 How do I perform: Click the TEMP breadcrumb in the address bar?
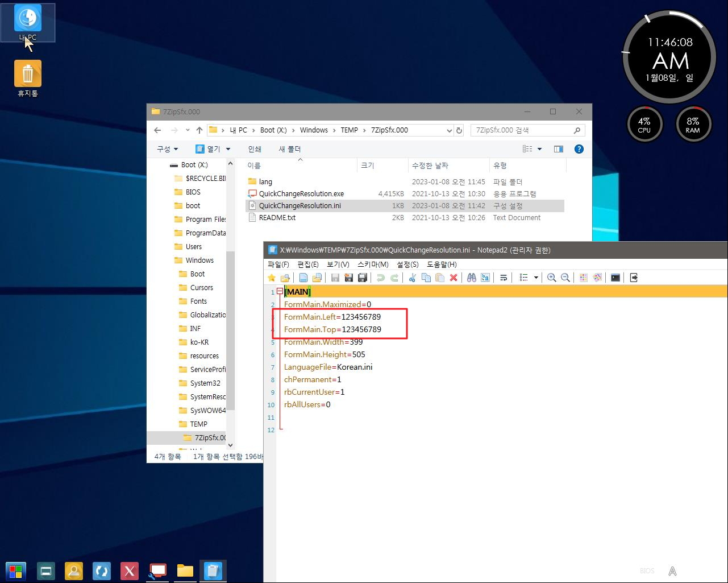tap(350, 130)
